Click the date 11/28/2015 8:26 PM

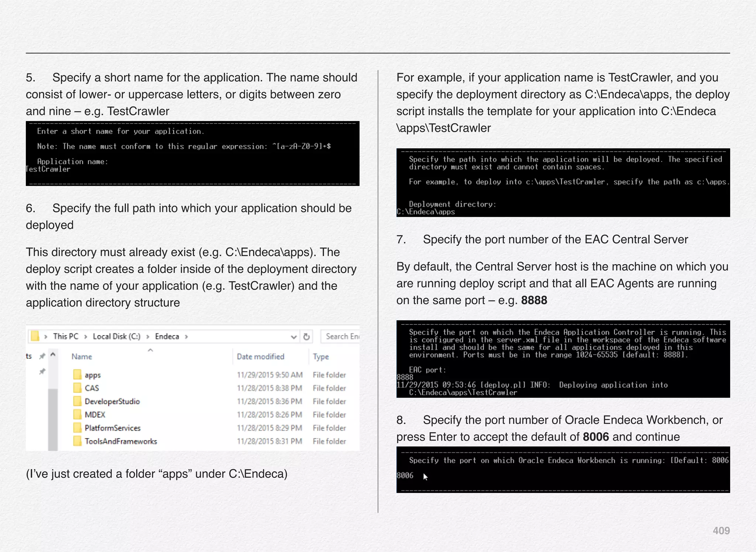tap(269, 415)
